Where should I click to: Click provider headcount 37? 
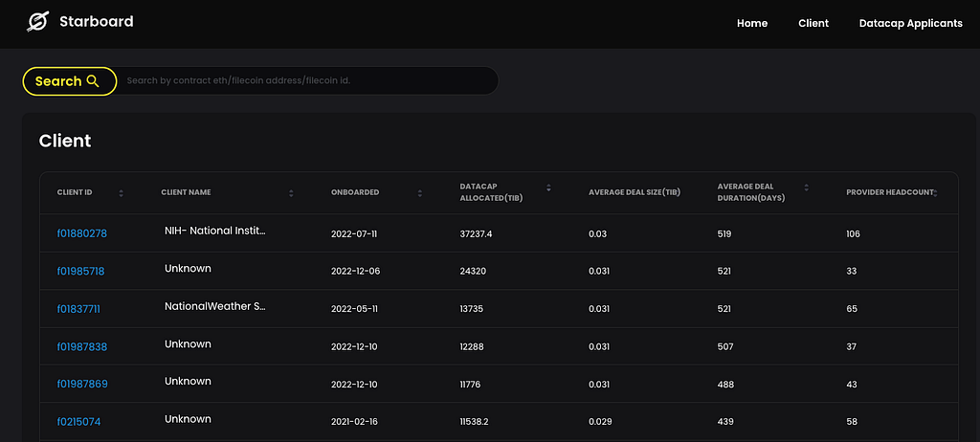[x=851, y=347]
